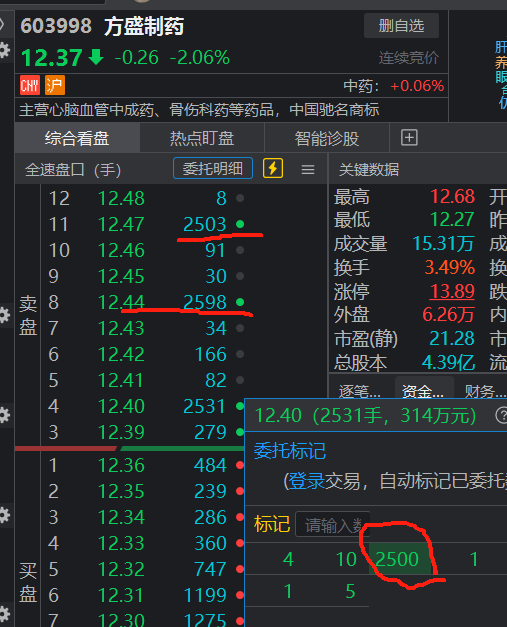Click stock name 方盛制药
The width and height of the screenshot is (507, 627).
click(144, 26)
